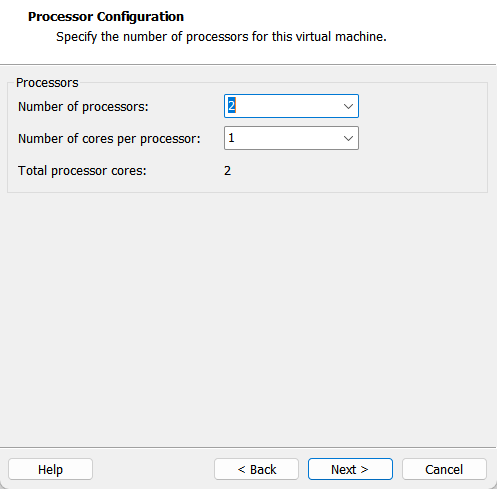The height and width of the screenshot is (489, 497).
Task: Click the 'Processor Configuration' heading
Action: coord(106,17)
